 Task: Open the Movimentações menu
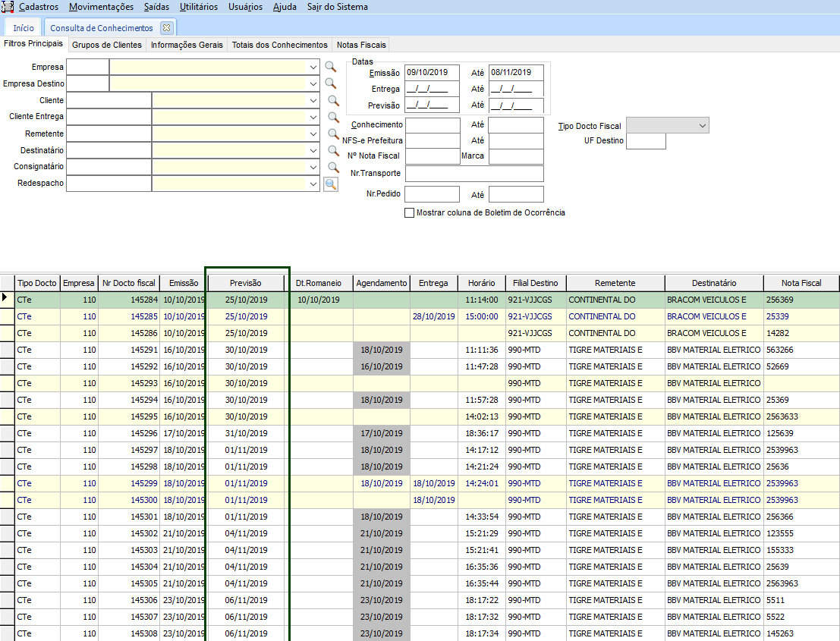(101, 7)
